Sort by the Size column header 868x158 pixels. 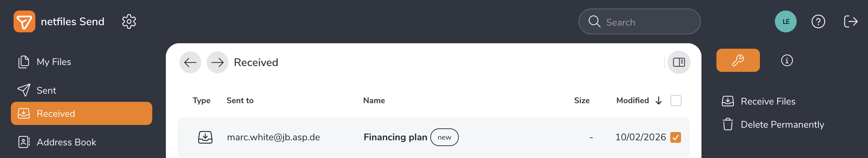click(x=581, y=100)
